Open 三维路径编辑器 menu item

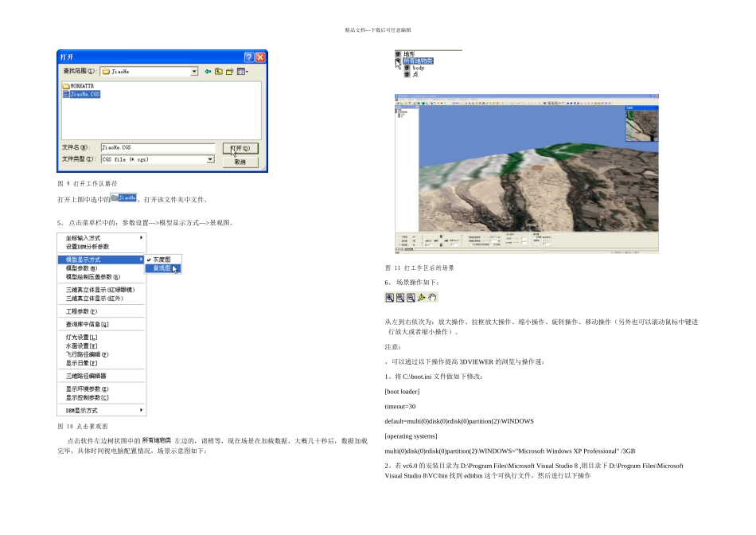click(x=101, y=376)
